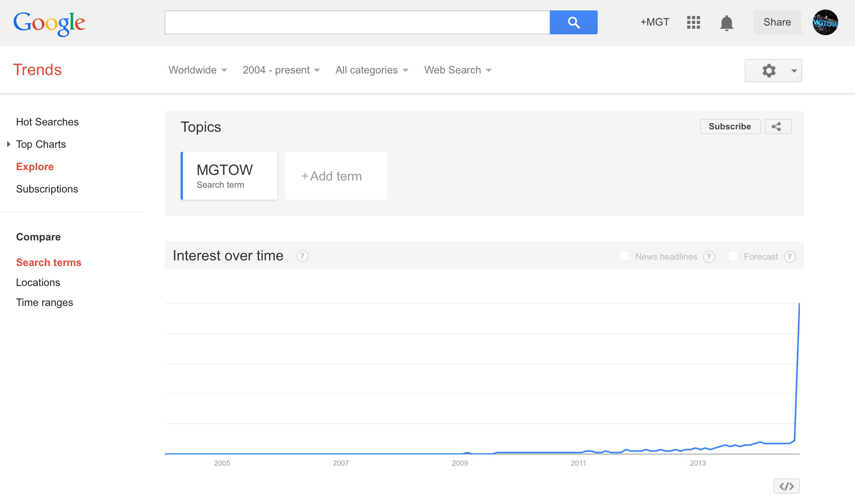
Task: Expand the Top Charts arrow
Action: click(9, 144)
